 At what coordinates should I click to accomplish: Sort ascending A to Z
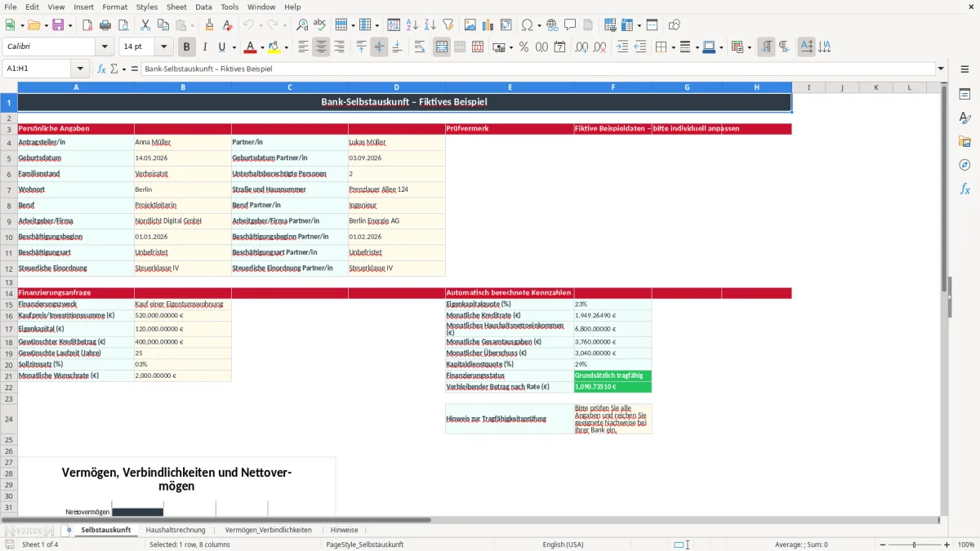tap(412, 25)
